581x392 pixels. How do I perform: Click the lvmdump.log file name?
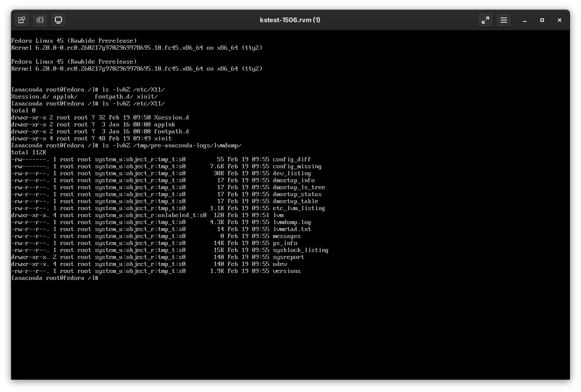pyautogui.click(x=292, y=222)
